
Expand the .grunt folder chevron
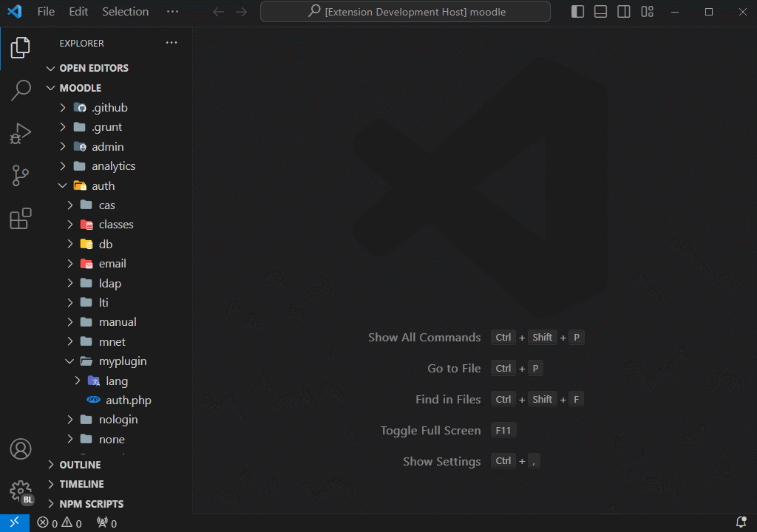click(x=63, y=127)
